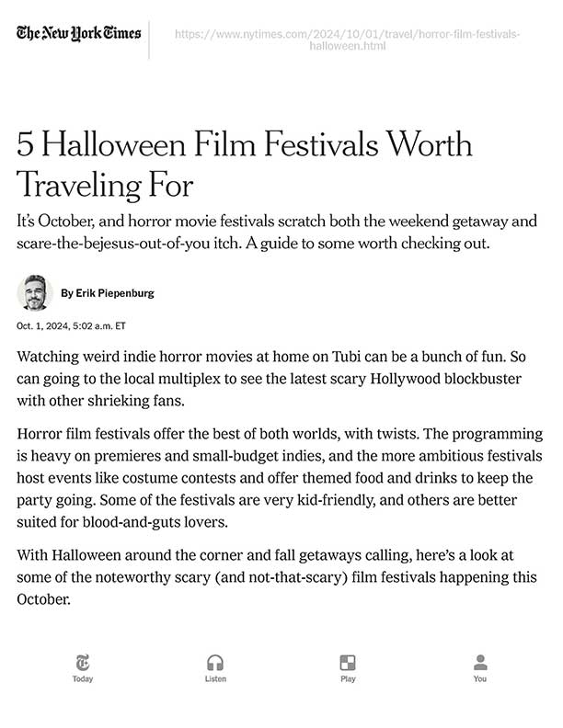Open the Erik Piepenburg byline link
Screen dimensions: 563x728
point(108,293)
